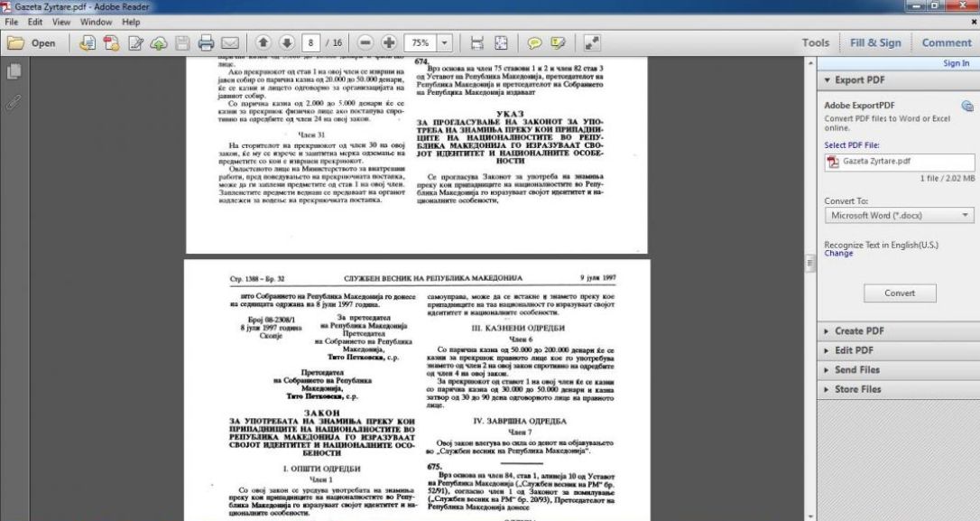
Task: Go to previous page with up arrow
Action: 263,42
